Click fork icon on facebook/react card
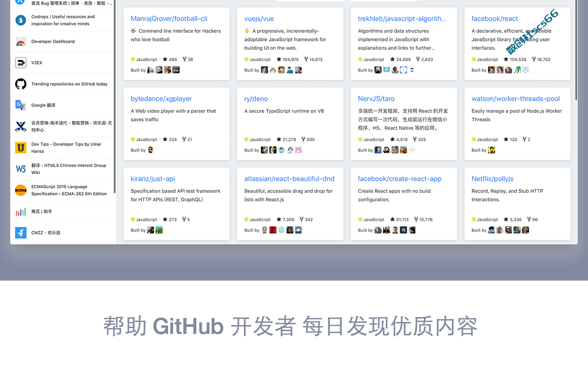The width and height of the screenshot is (588, 368). [x=534, y=59]
